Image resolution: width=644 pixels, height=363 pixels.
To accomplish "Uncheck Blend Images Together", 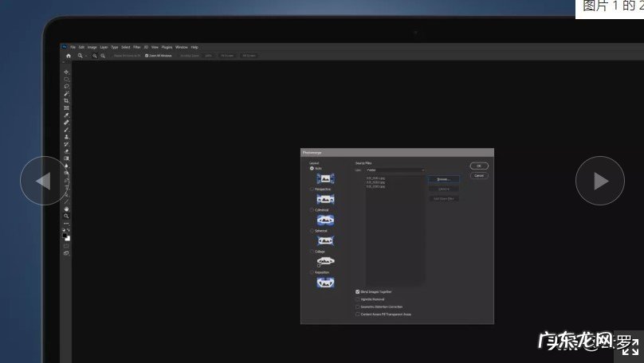I will [357, 292].
